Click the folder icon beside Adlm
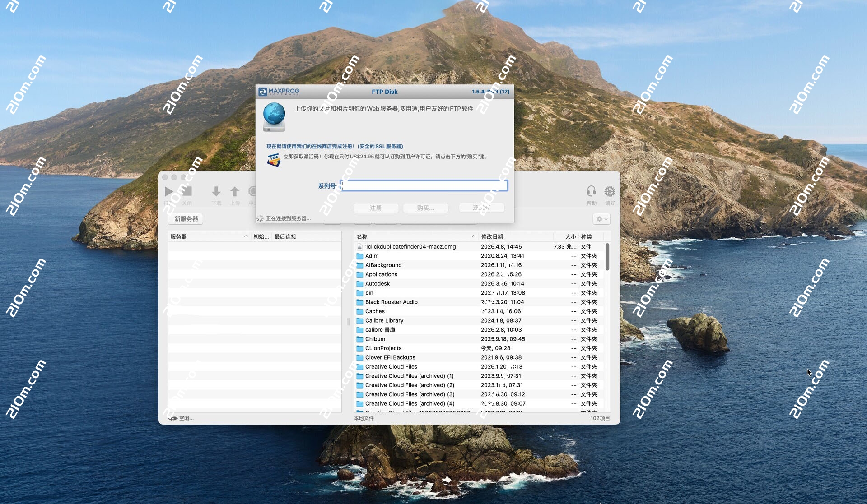 point(360,256)
